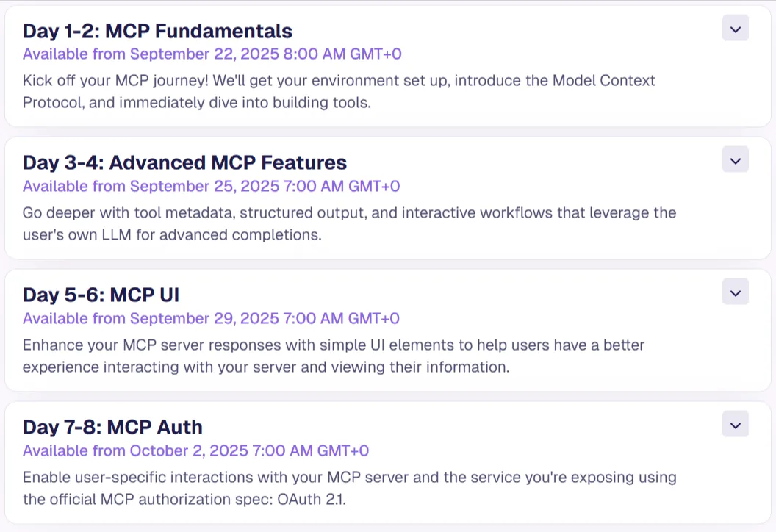Click the 'Kick off your MCP journey' description
776x532 pixels.
pos(339,92)
